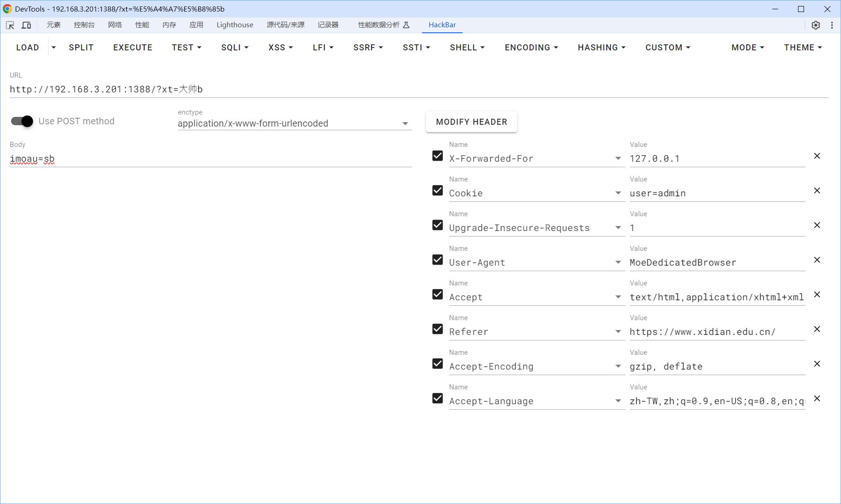Open the SSRF menu
This screenshot has height=504, width=841.
click(x=368, y=48)
